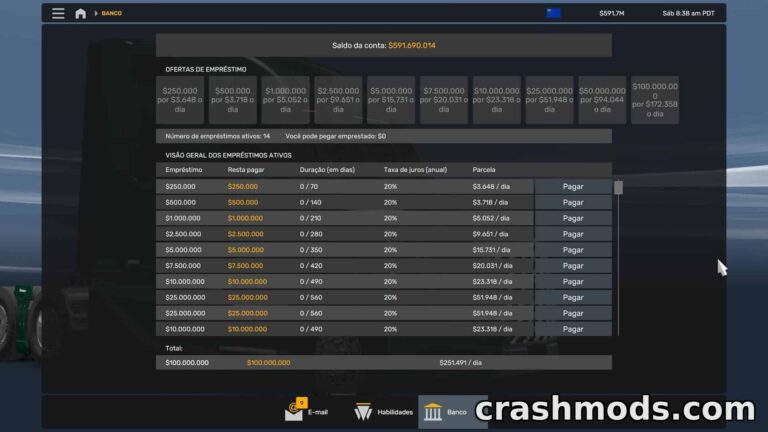Image resolution: width=768 pixels, height=432 pixels.
Task: Select the $50.000.000 loan offer card
Action: point(602,100)
